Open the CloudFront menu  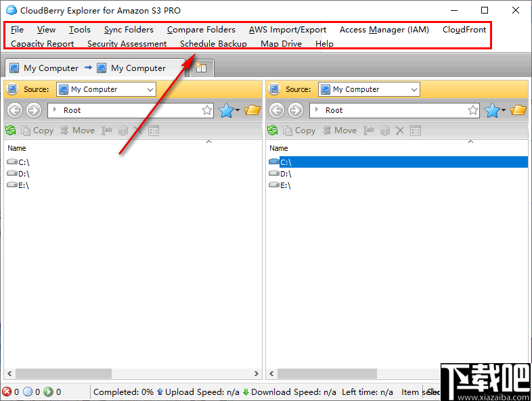464,30
